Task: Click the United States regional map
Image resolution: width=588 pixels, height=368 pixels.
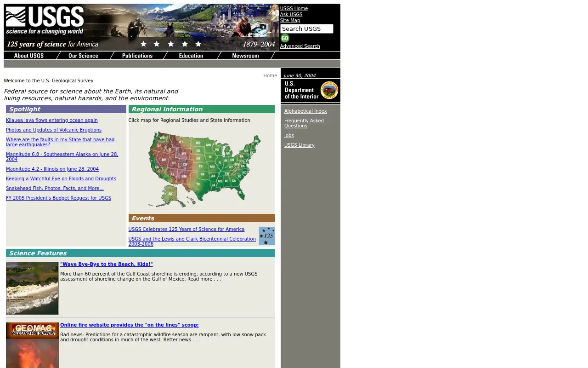Action: 204,169
